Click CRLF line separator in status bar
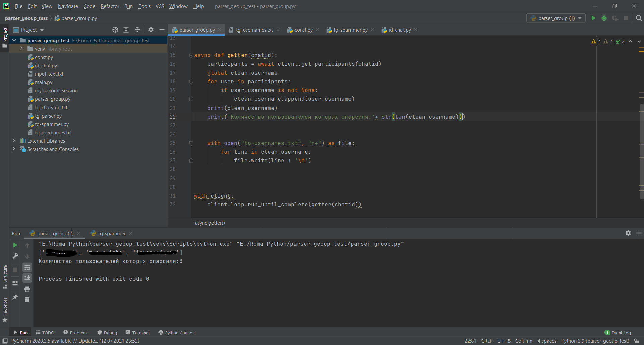Image resolution: width=644 pixels, height=345 pixels. (486, 341)
